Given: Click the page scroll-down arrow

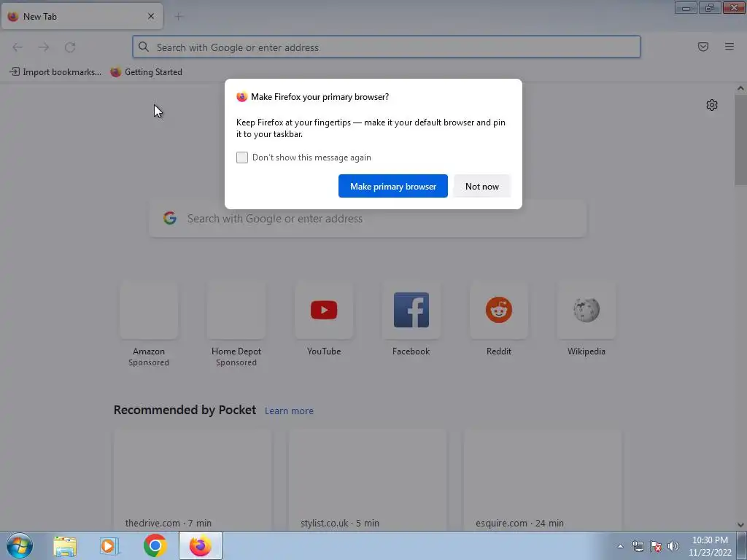Looking at the screenshot, I should [x=740, y=525].
